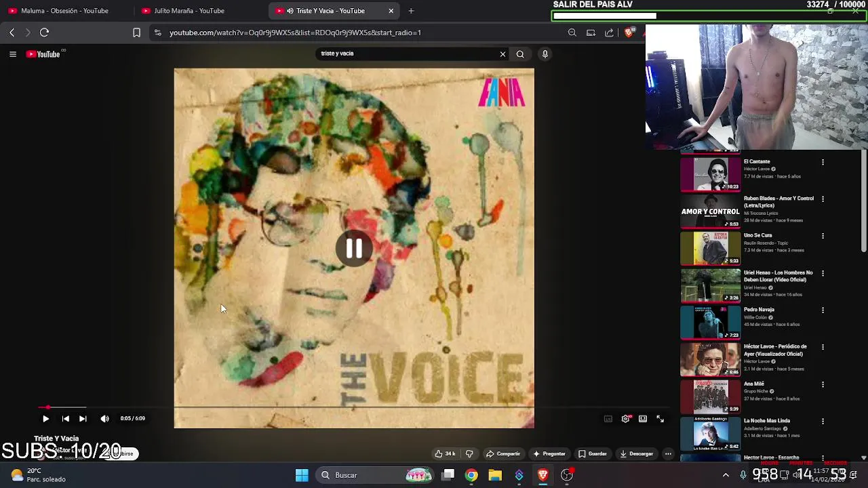Open options for the Uriel Henao video

coord(823,273)
